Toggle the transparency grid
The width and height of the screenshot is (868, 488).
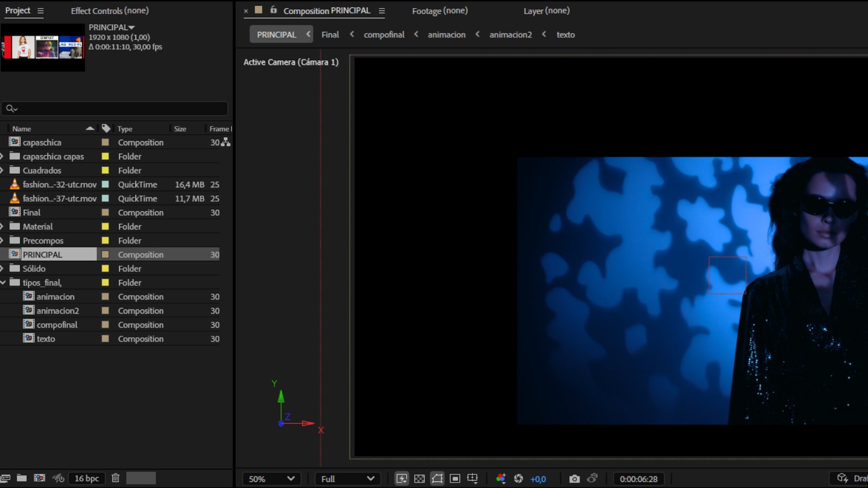(x=419, y=478)
